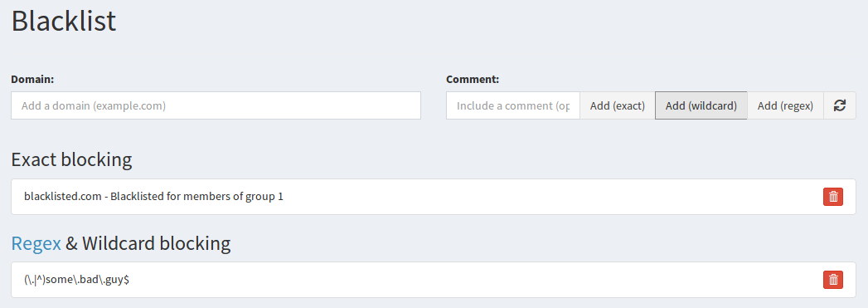Open the Regex link in the heading

tap(36, 243)
